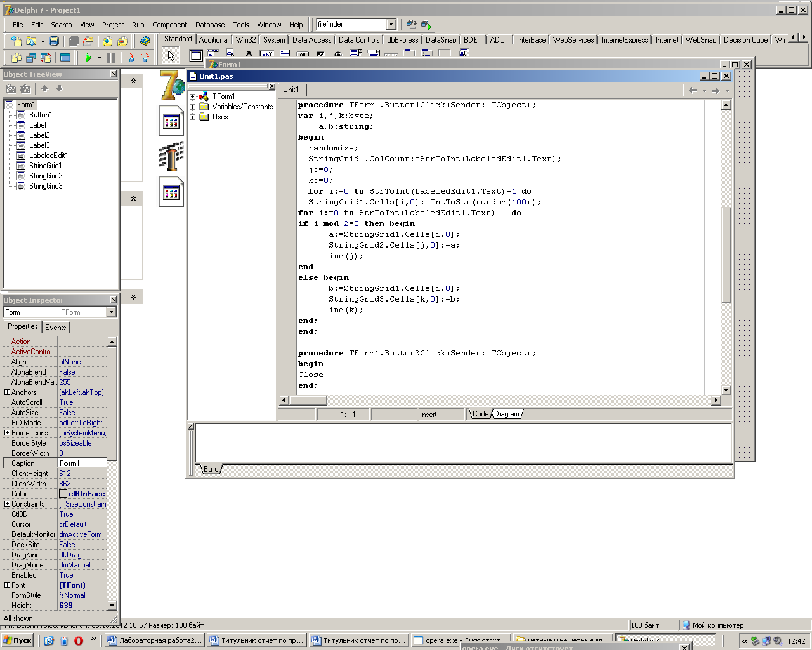Image resolution: width=812 pixels, height=650 pixels.
Task: Click Save current desktop icon
Action: tap(411, 25)
